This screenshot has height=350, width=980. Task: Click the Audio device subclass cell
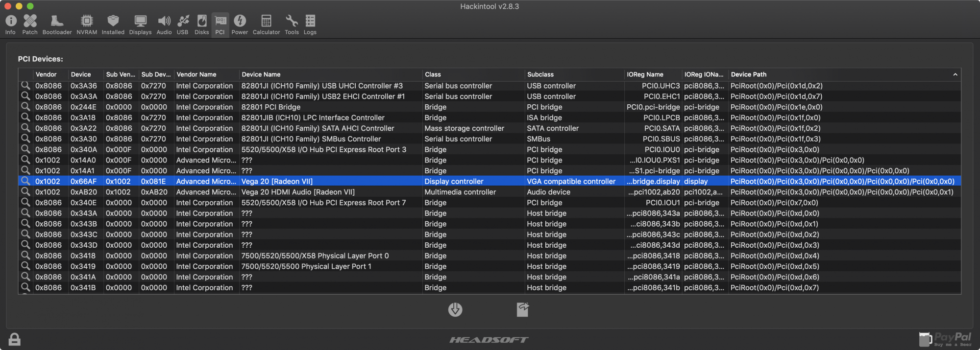pos(548,192)
